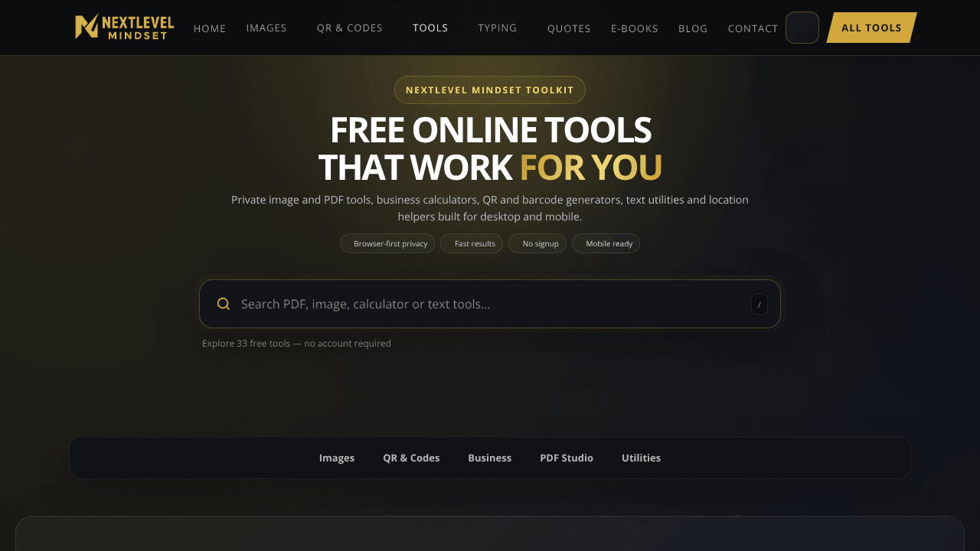This screenshot has height=551, width=980.
Task: Click the magnifier icon in the search box
Action: (x=224, y=304)
